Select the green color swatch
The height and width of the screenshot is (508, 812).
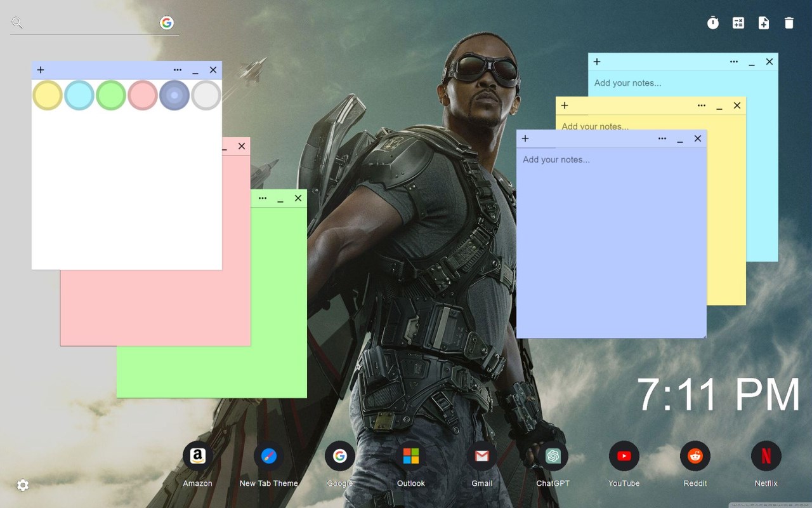click(111, 95)
